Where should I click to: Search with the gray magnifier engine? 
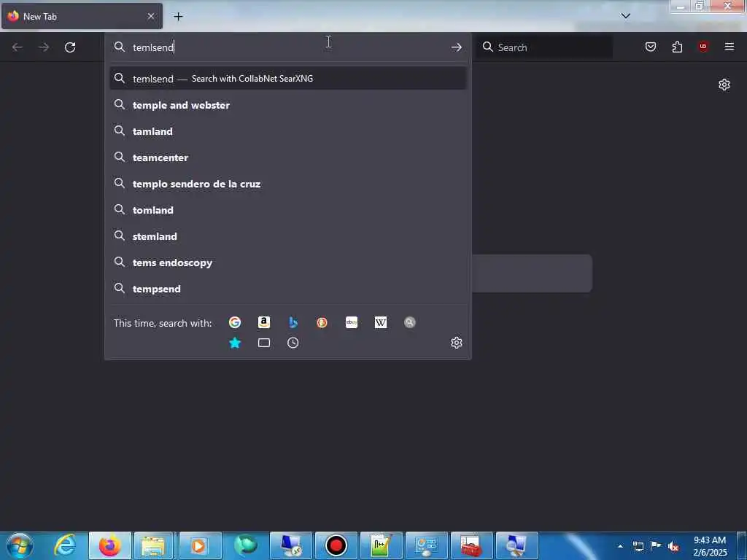coord(410,322)
